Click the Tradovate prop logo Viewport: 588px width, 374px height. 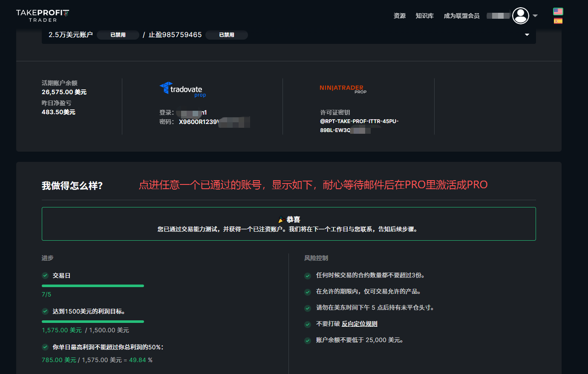(183, 89)
